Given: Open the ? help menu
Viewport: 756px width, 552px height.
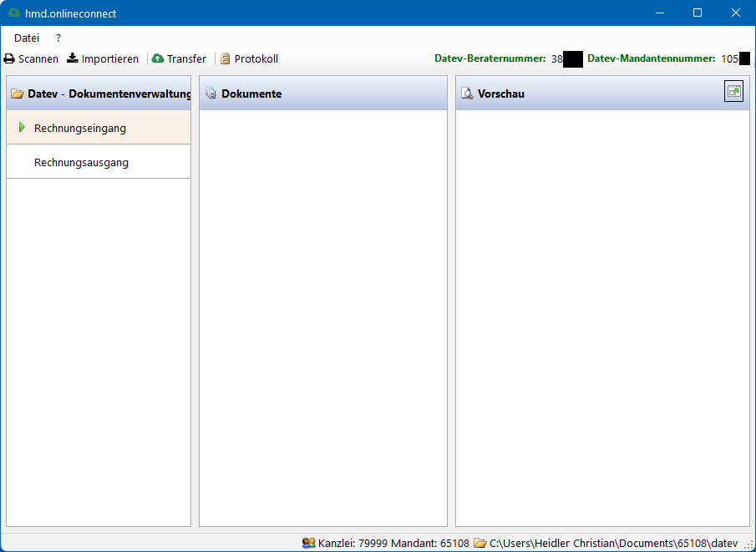Looking at the screenshot, I should click(57, 38).
